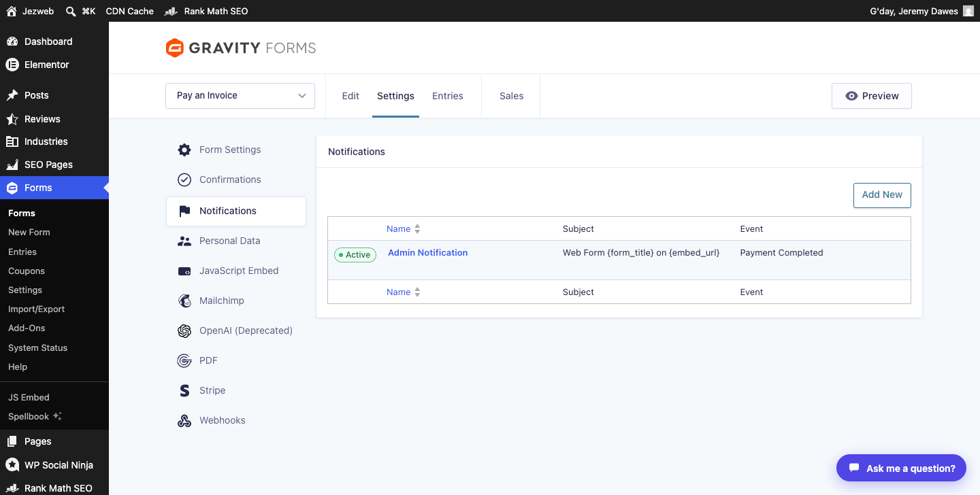Click the Pages icon in sidebar
The height and width of the screenshot is (495, 980).
[x=12, y=441]
